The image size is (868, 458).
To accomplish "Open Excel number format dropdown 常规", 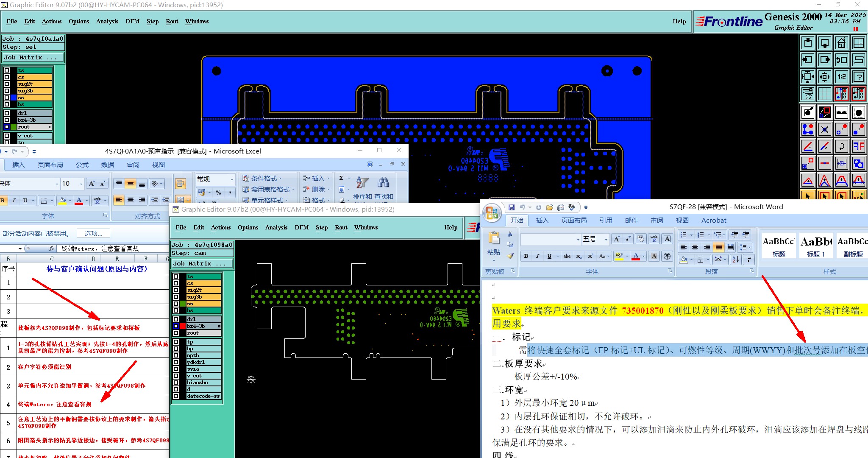I will coord(231,179).
